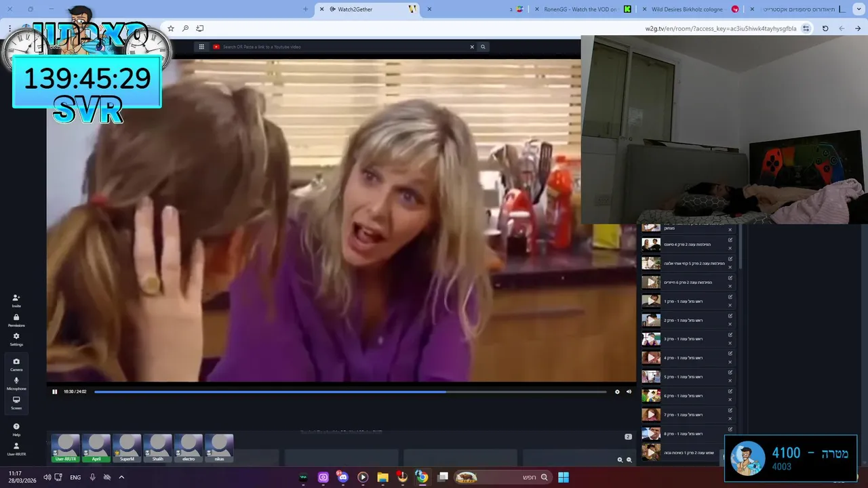The width and height of the screenshot is (868, 488).
Task: Mute the video player volume
Action: click(x=629, y=392)
